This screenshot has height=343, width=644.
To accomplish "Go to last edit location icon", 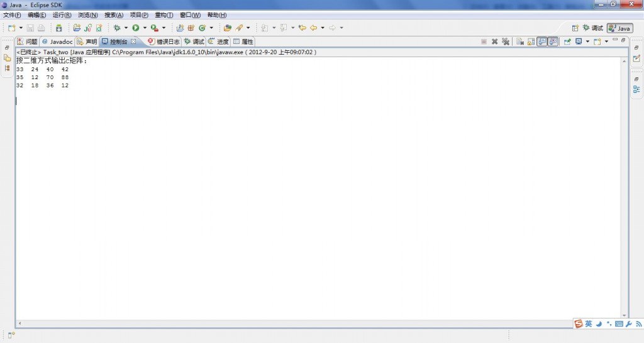I will [303, 28].
